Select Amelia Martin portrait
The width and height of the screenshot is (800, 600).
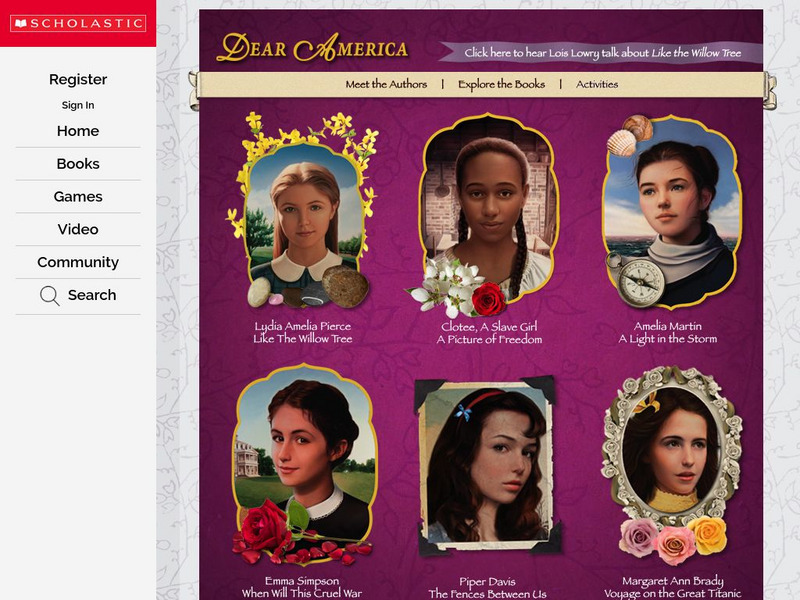pos(671,212)
